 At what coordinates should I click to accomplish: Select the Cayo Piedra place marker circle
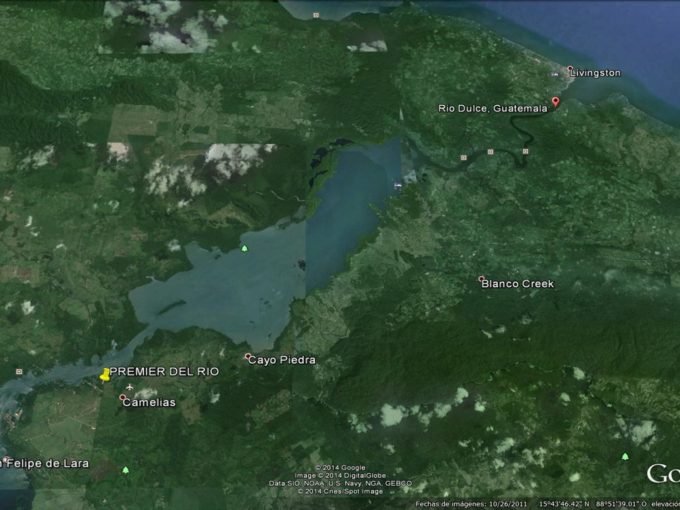click(x=248, y=356)
